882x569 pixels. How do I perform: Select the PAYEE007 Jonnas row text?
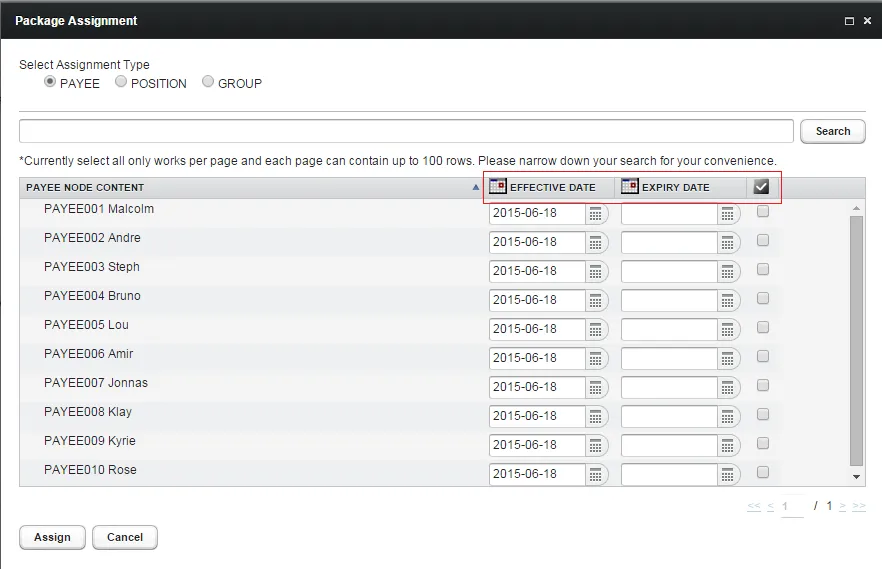click(x=96, y=383)
